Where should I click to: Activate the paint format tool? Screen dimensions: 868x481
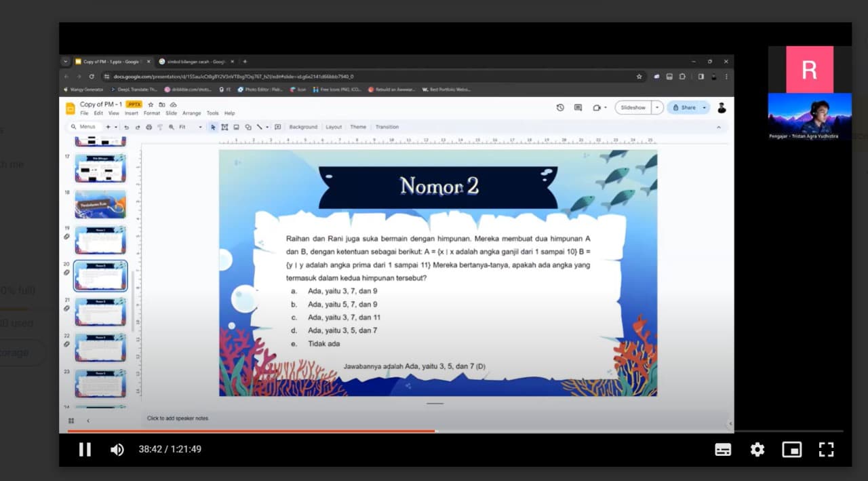(160, 127)
